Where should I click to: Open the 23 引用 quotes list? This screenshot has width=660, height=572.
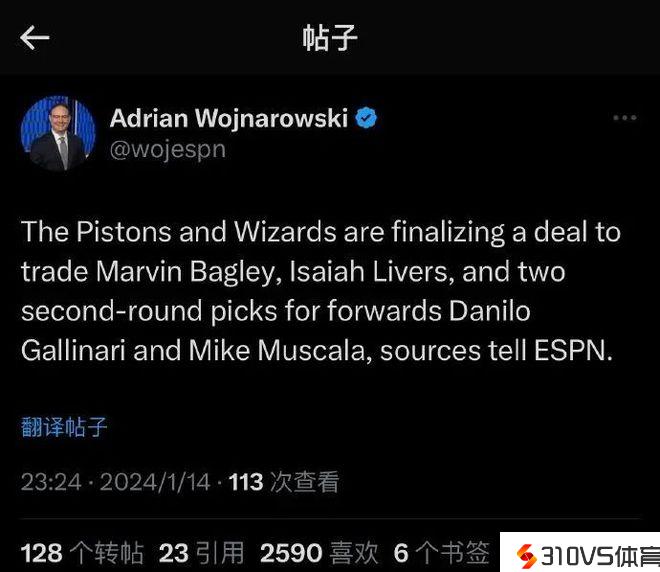point(201,553)
